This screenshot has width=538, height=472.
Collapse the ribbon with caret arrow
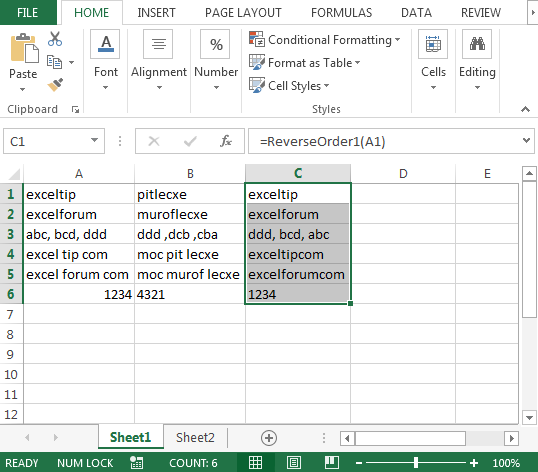click(x=525, y=109)
